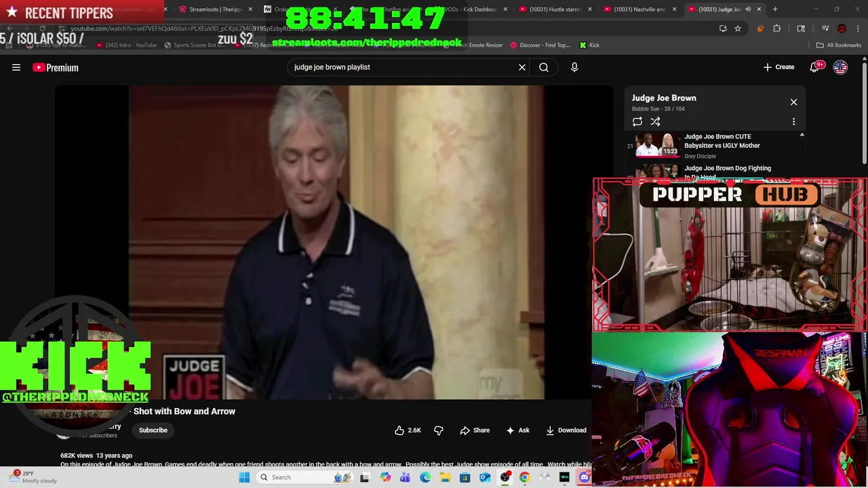
Task: Open the Windows Start menu
Action: coord(244,477)
